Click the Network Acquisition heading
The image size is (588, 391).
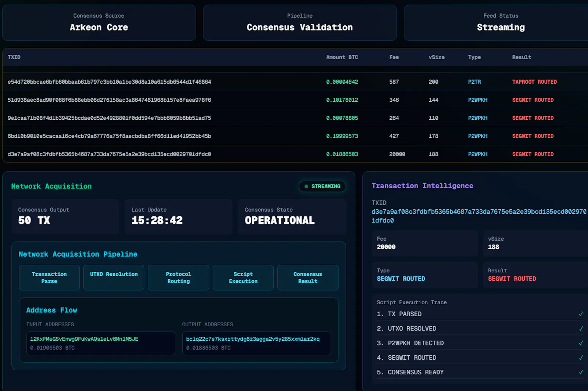pos(51,186)
